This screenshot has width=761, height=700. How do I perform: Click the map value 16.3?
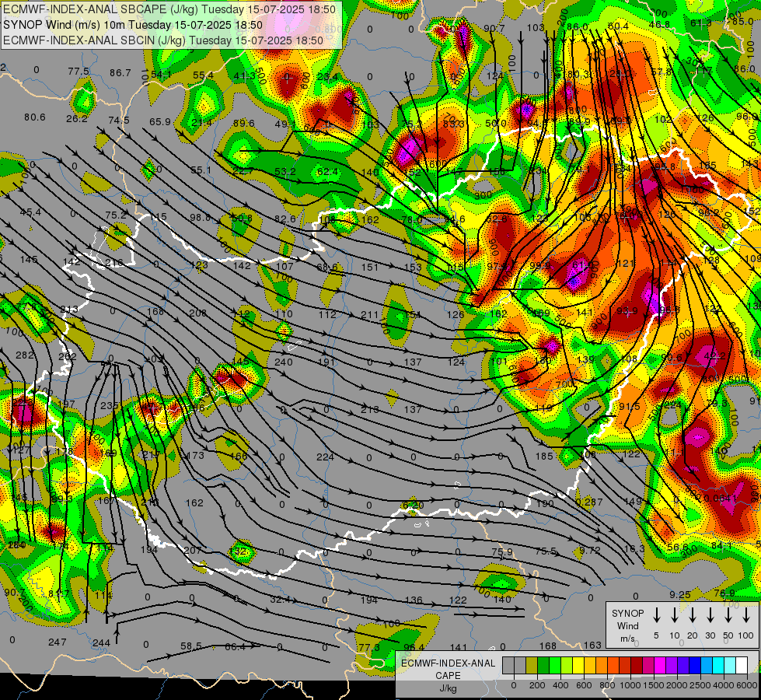tap(634, 549)
